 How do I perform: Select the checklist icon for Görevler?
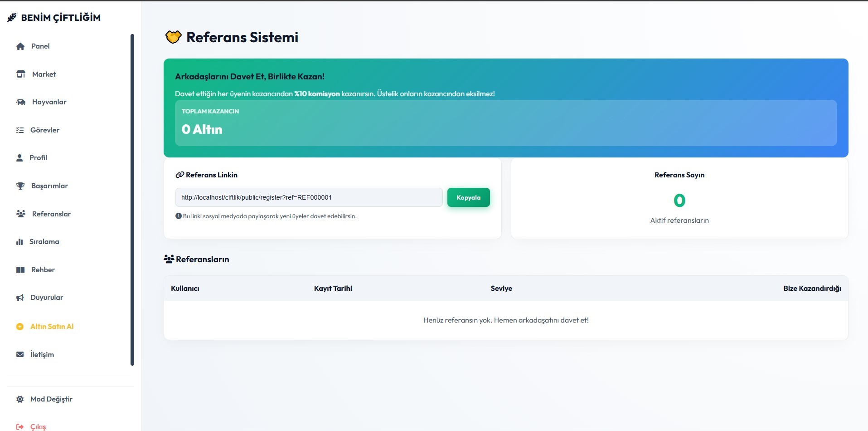(x=20, y=130)
